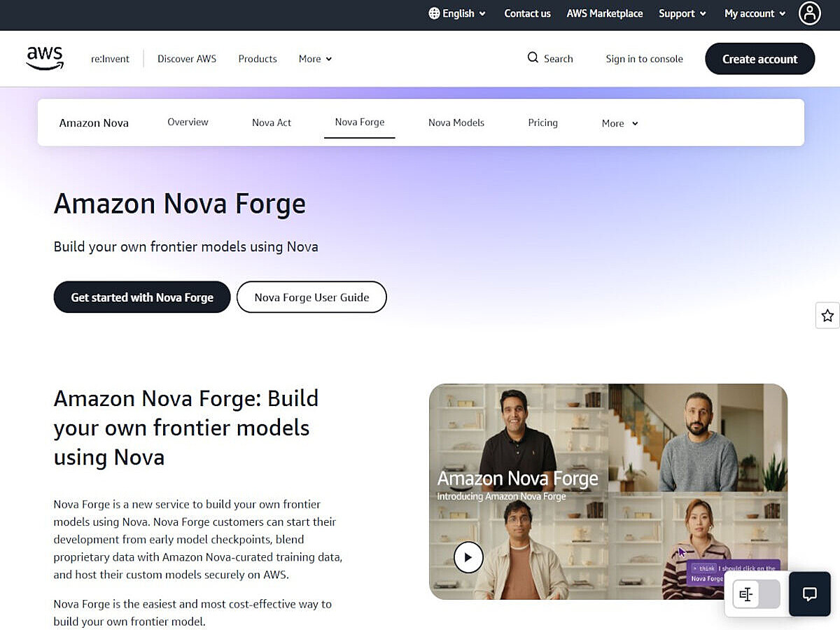The width and height of the screenshot is (840, 630).
Task: Click Get started with Nova Forge
Action: [x=142, y=297]
